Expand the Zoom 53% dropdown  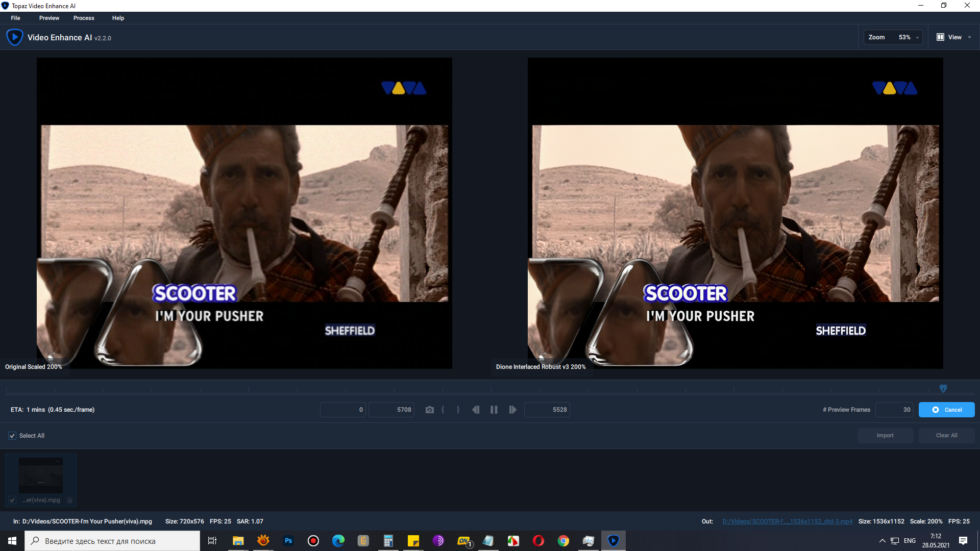[x=893, y=37]
